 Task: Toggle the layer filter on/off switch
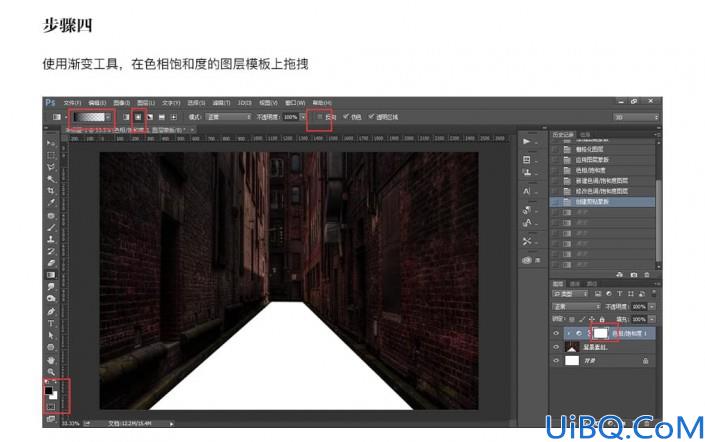point(653,293)
